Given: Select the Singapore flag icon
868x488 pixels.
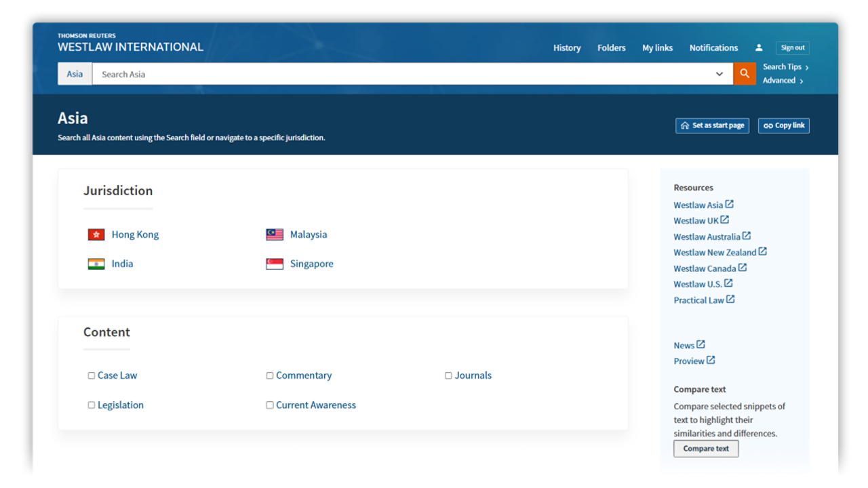Looking at the screenshot, I should (274, 264).
